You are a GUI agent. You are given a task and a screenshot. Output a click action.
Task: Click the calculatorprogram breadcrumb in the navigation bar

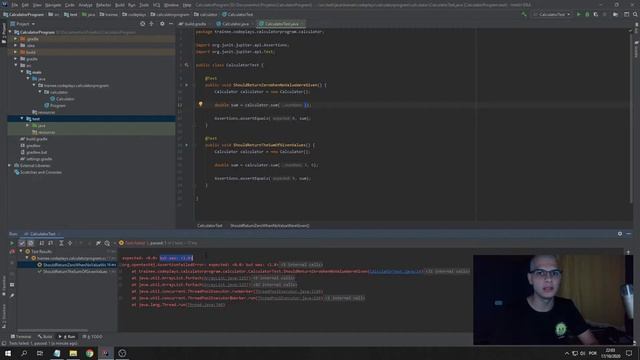click(x=170, y=14)
